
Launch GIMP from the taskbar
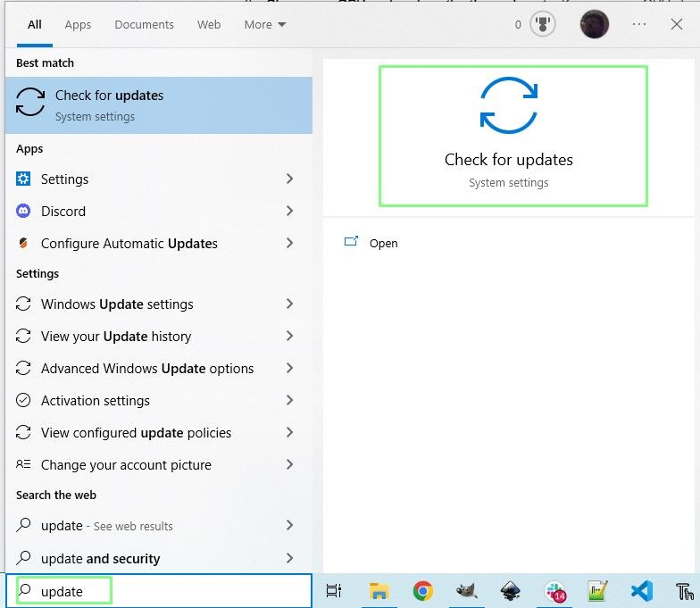[466, 591]
